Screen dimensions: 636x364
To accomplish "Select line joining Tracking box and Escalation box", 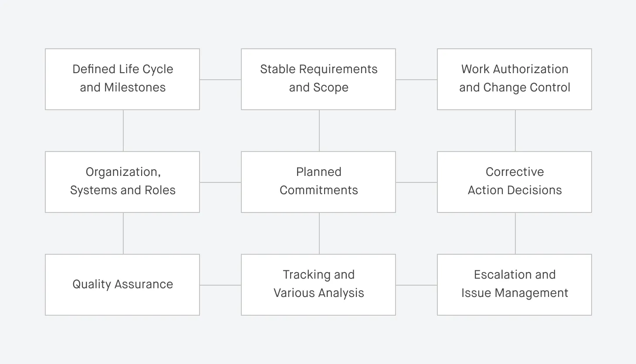I will pyautogui.click(x=416, y=285).
